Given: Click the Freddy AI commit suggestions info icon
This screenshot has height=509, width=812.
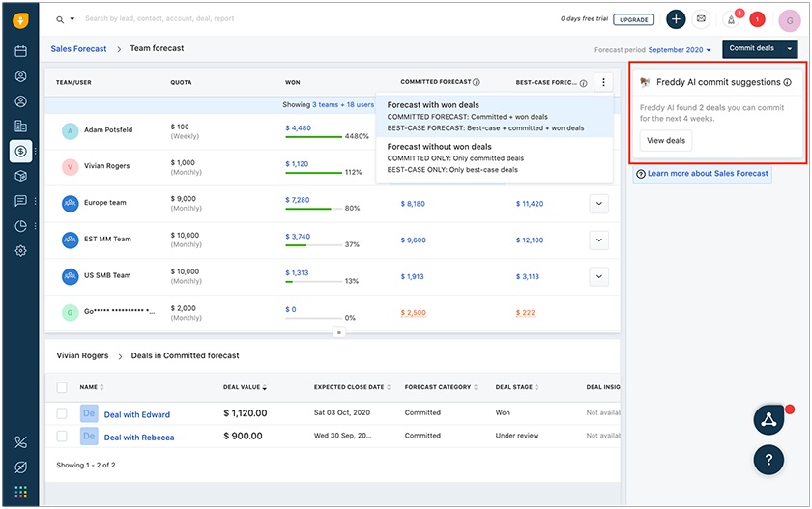Looking at the screenshot, I should click(x=788, y=82).
